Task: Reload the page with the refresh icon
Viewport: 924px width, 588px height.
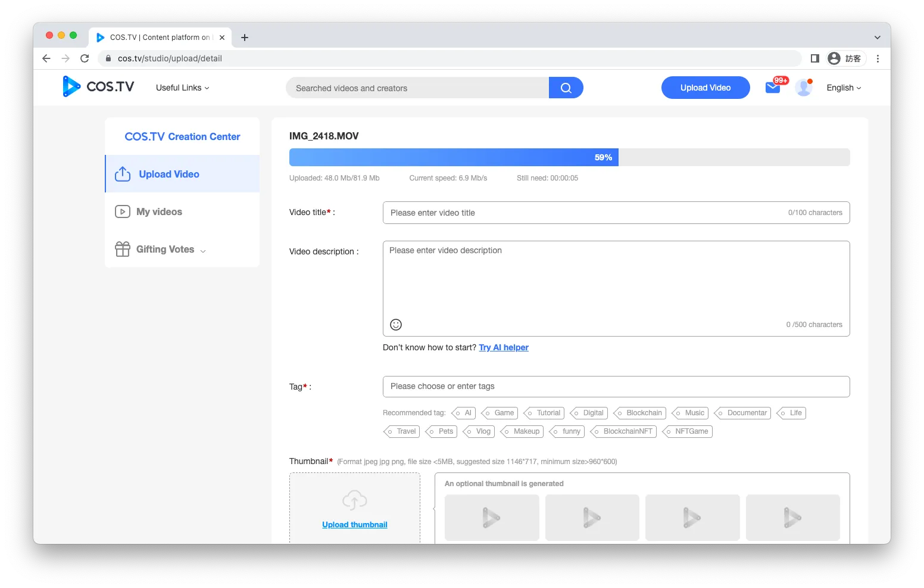Action: 85,58
